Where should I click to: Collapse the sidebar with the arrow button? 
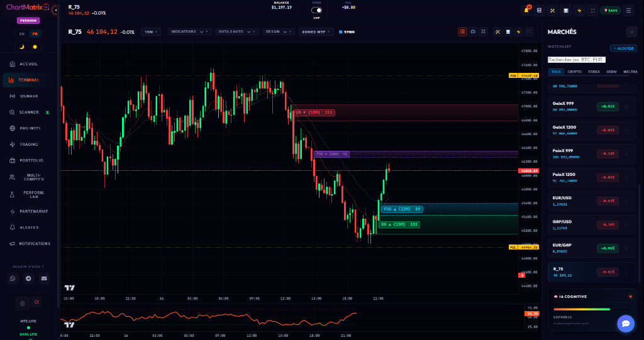55,10
